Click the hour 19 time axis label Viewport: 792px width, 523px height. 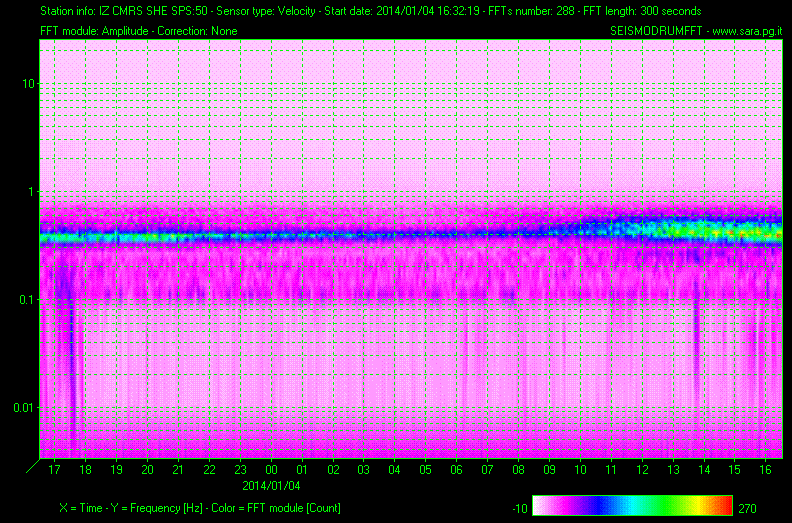[x=116, y=469]
